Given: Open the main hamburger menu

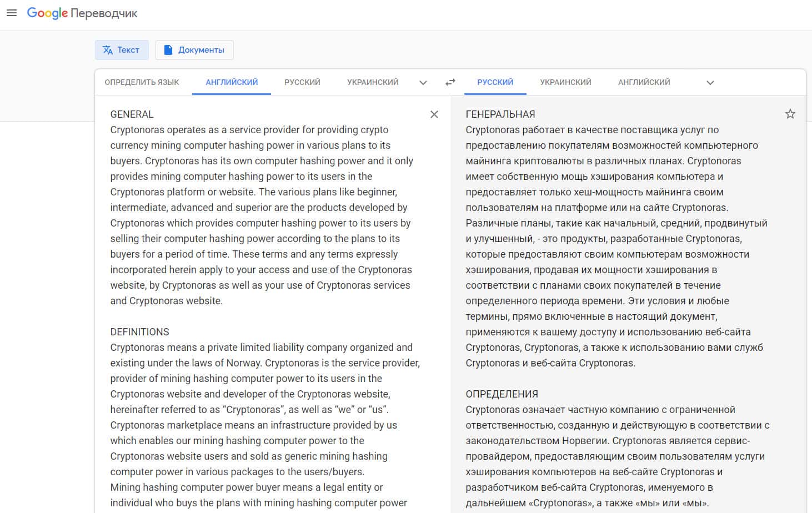Looking at the screenshot, I should (x=12, y=13).
